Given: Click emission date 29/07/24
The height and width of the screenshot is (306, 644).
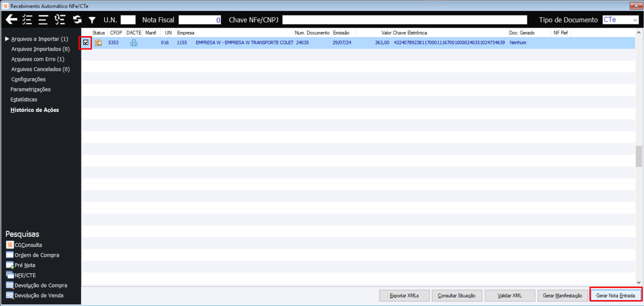Looking at the screenshot, I should [x=342, y=43].
